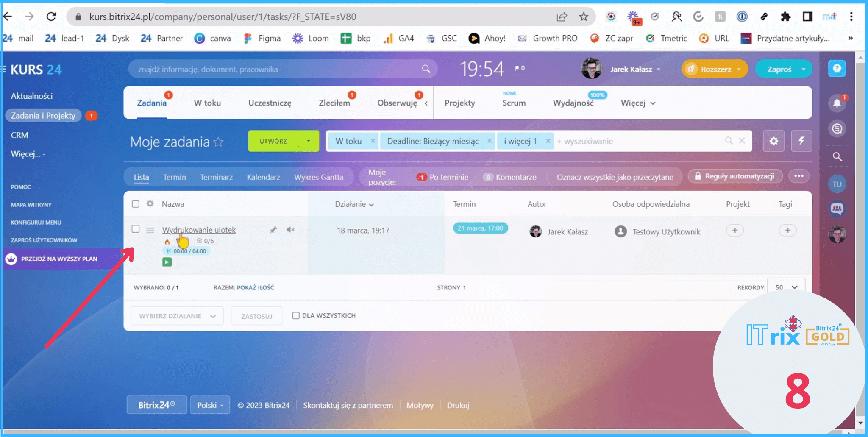This screenshot has height=437, width=868.
Task: Expand the Utwórz button dropdown arrow
Action: [309, 141]
